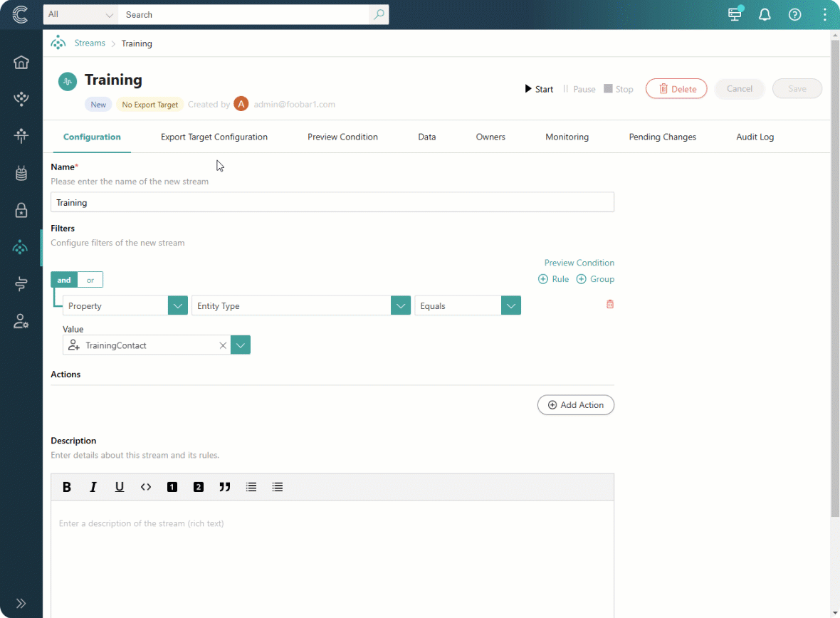The height and width of the screenshot is (618, 840).
Task: Switch to Export Target Configuration tab
Action: tap(214, 137)
